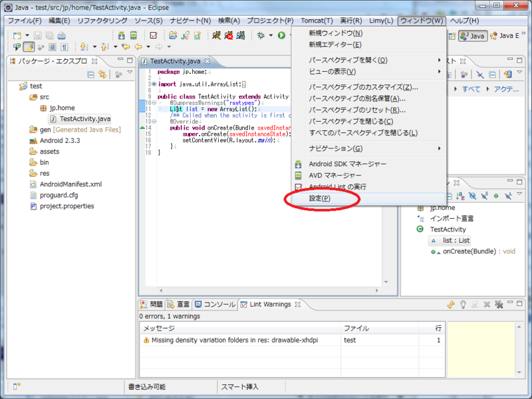Restart Tomcat toolbar icon
The height and width of the screenshot is (399, 532).
pos(241,35)
